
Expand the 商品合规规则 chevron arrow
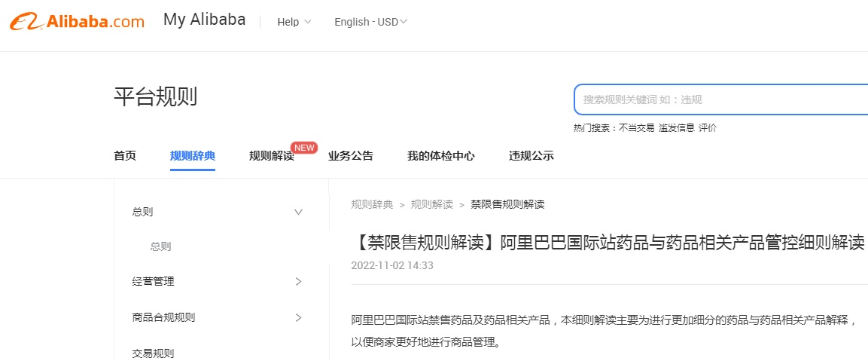[x=299, y=318]
